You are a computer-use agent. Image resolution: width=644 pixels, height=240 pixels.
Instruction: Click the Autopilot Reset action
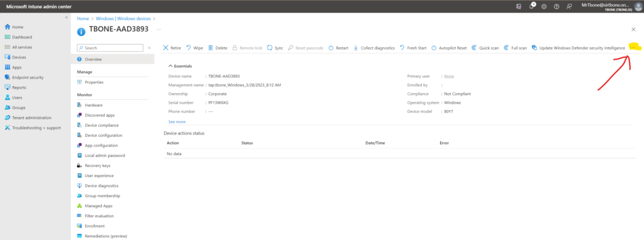click(x=449, y=48)
